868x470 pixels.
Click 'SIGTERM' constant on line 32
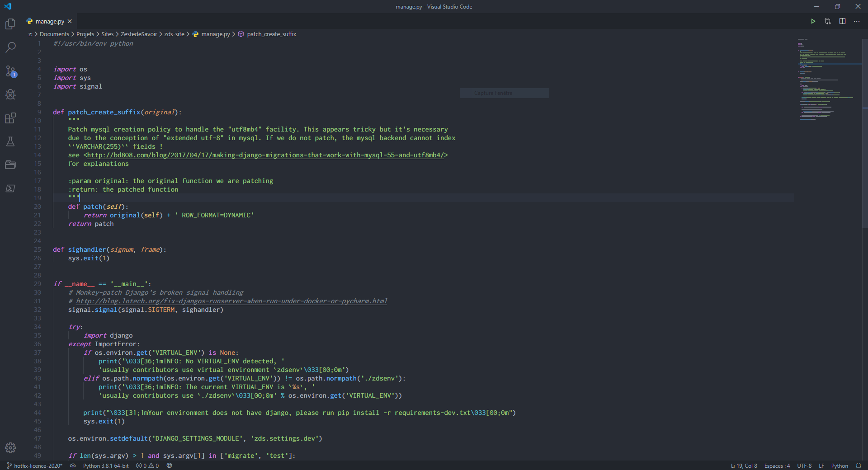pos(161,310)
